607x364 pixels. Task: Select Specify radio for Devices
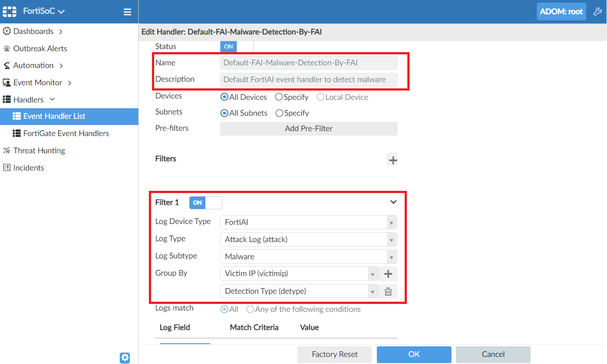coord(279,97)
